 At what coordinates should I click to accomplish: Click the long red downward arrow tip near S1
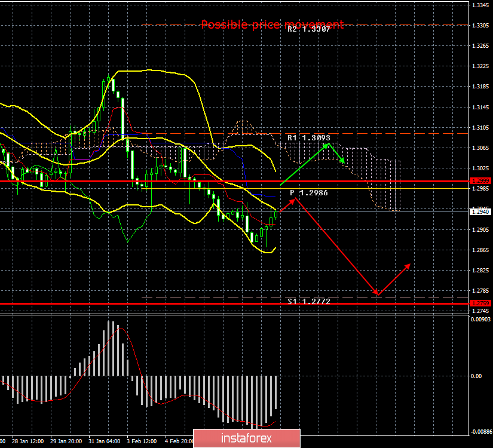[x=377, y=294]
